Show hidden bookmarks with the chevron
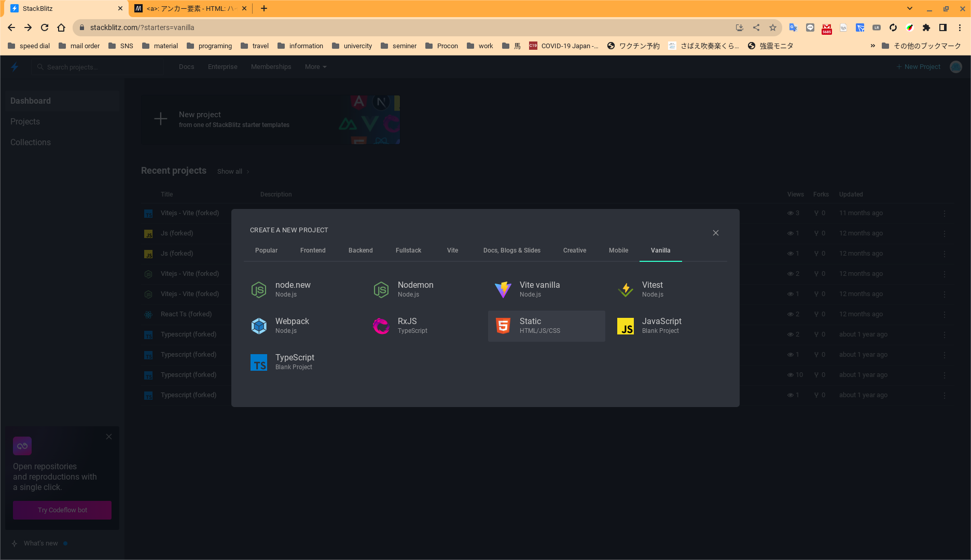 pos(872,46)
